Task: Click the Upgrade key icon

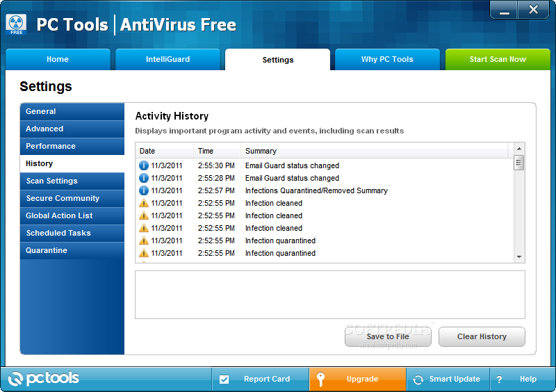Action: coord(320,379)
